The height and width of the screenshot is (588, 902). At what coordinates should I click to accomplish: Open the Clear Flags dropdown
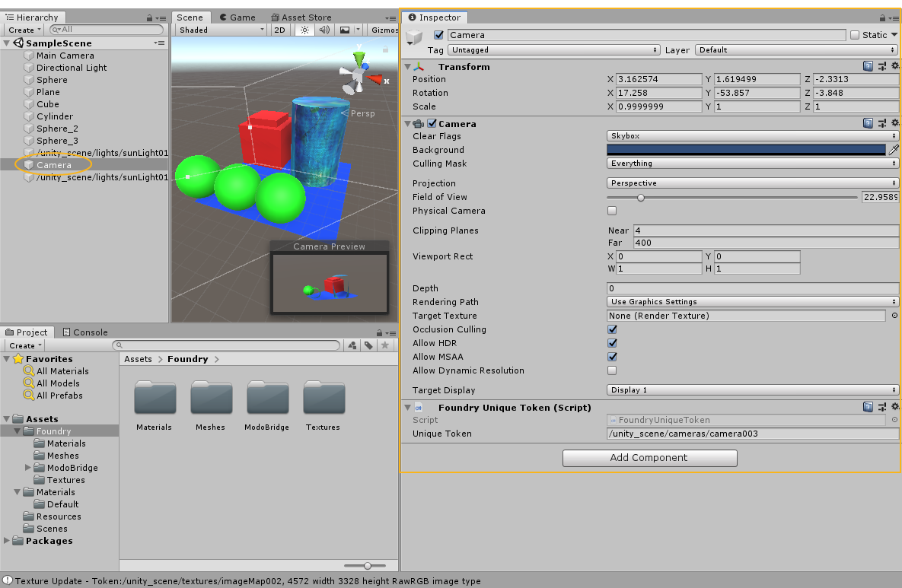752,136
